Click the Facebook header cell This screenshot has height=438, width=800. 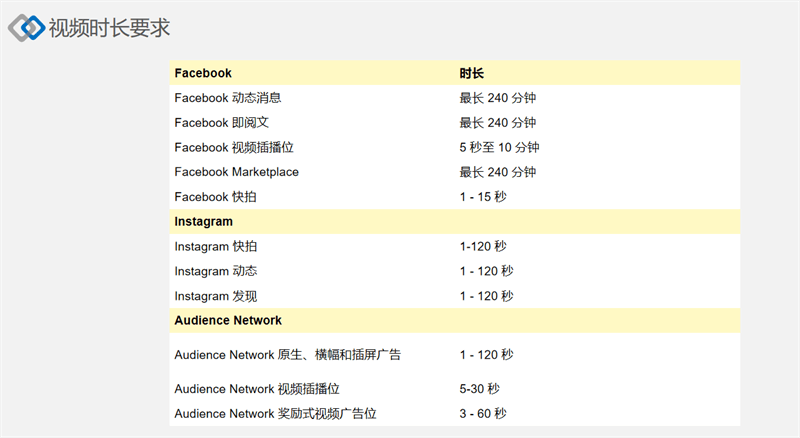203,73
